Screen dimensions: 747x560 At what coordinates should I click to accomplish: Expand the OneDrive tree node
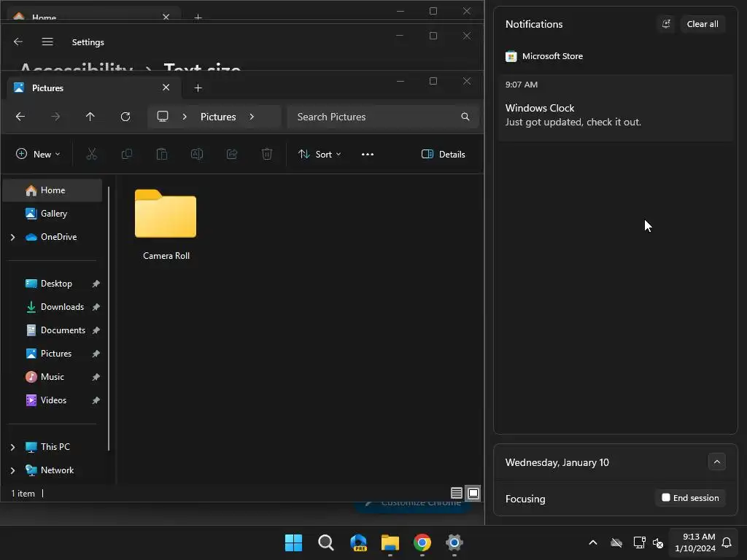[x=13, y=237]
